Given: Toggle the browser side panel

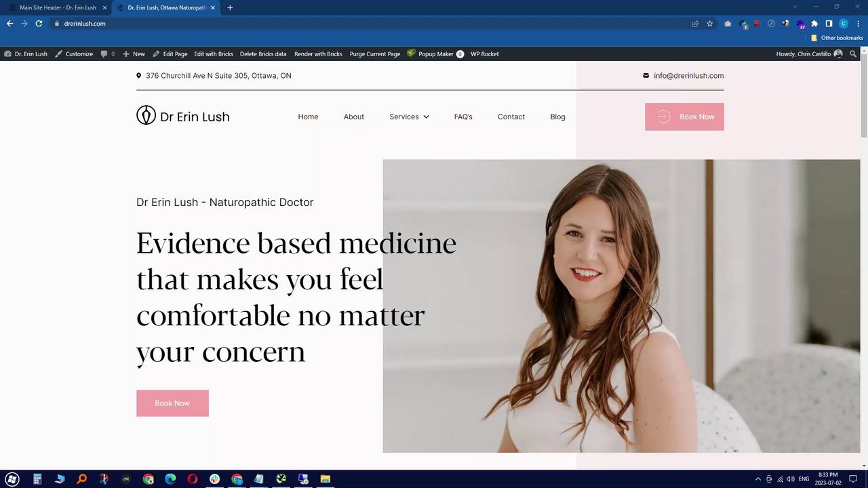Looking at the screenshot, I should [x=829, y=24].
